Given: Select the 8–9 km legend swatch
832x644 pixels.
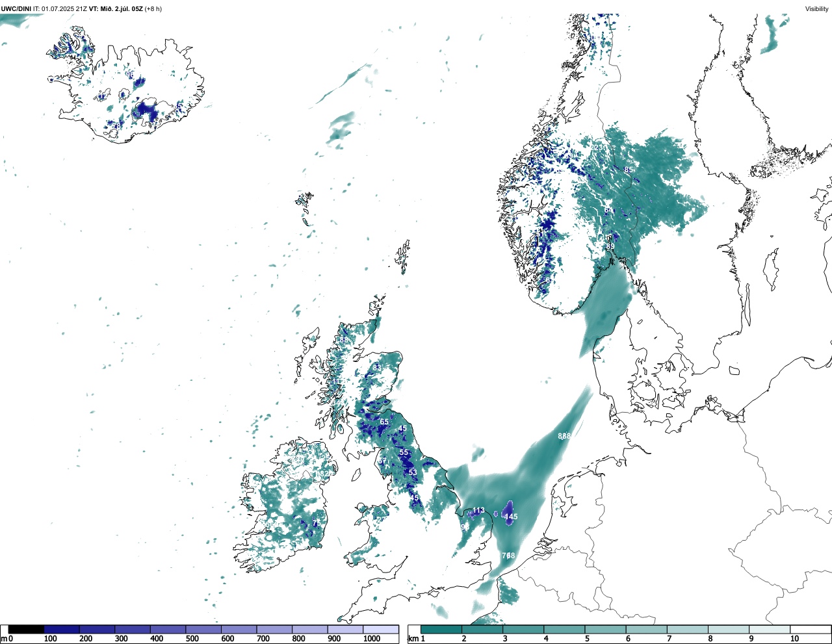Looking at the screenshot, I should coord(728,630).
